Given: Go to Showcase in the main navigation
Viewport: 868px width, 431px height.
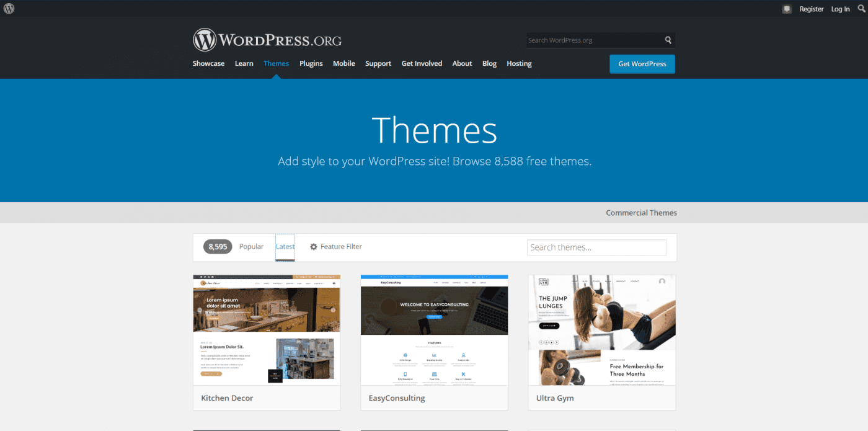Looking at the screenshot, I should 208,63.
